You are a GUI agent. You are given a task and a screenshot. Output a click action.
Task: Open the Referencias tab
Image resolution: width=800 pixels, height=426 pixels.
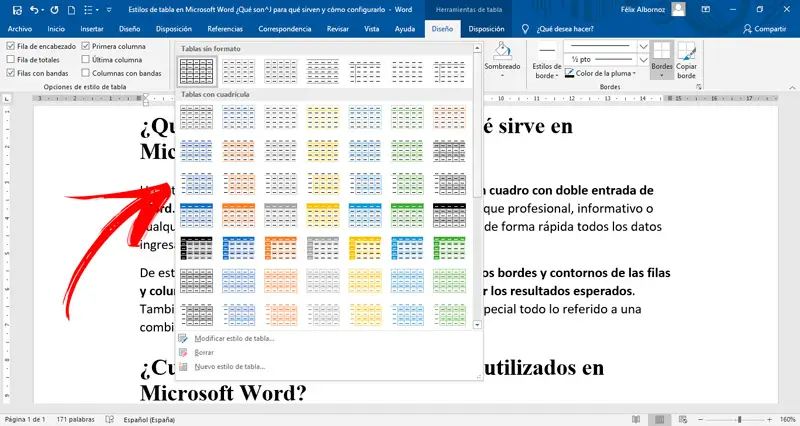tap(225, 29)
